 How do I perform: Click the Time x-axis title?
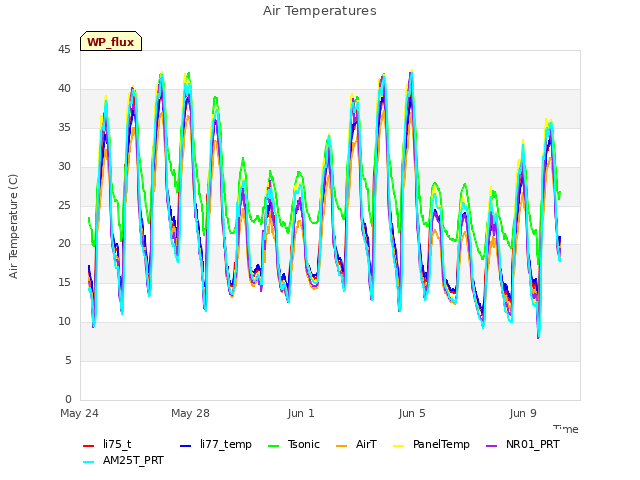pyautogui.click(x=566, y=429)
